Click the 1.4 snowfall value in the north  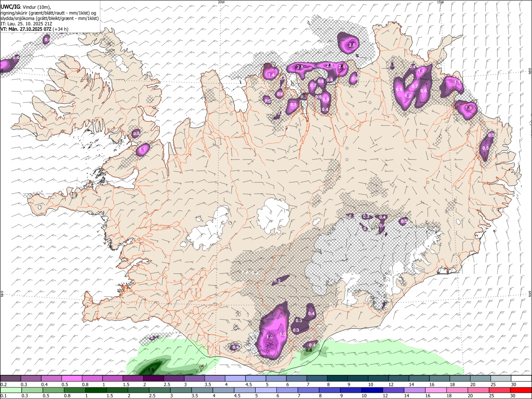[x=271, y=75]
